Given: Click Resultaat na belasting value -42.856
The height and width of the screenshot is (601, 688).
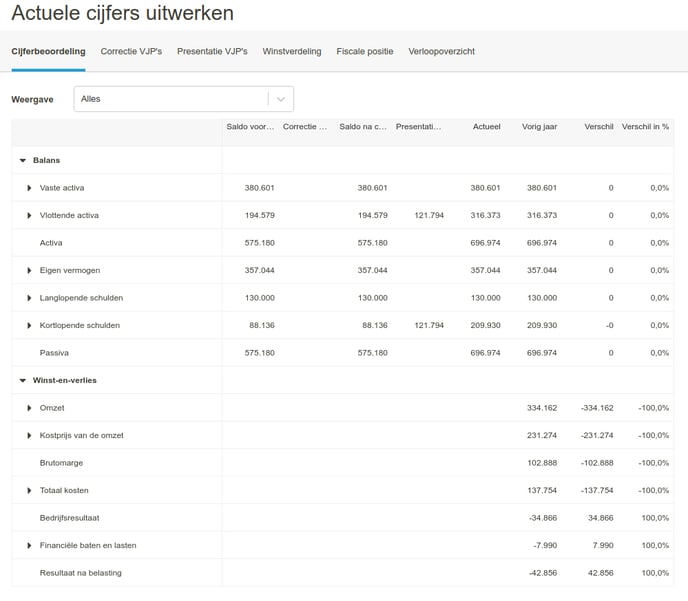Looking at the screenshot, I should coord(543,573).
